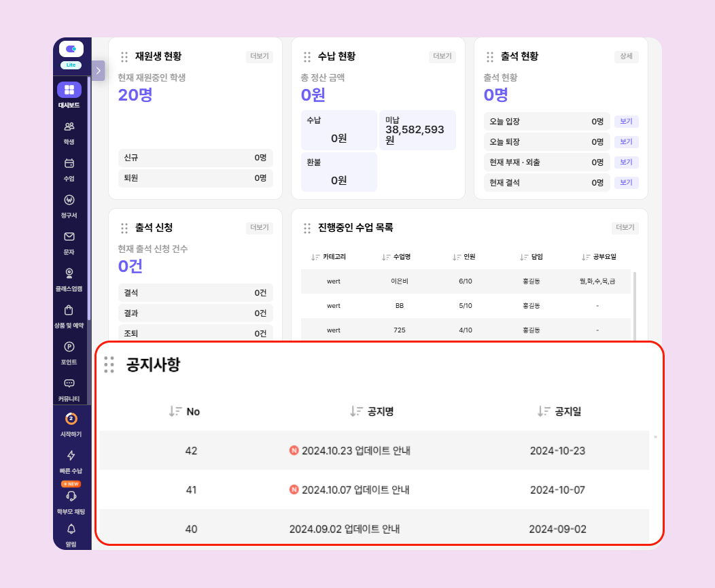Screen dimensions: 715x588
Task: Open the 학생 students sidebar icon
Action: click(x=69, y=126)
